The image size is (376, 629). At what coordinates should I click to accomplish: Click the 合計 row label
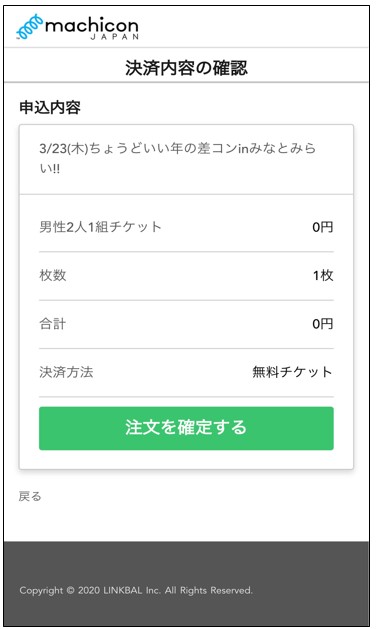[53, 323]
